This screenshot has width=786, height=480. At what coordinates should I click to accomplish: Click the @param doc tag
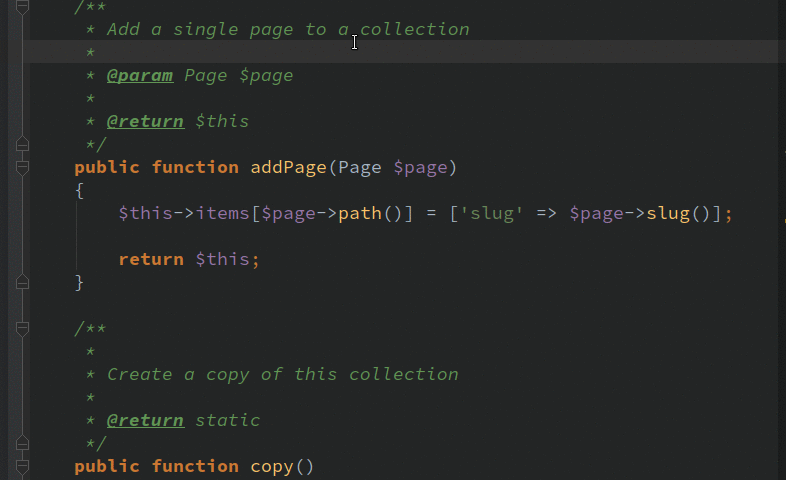pyautogui.click(x=140, y=76)
